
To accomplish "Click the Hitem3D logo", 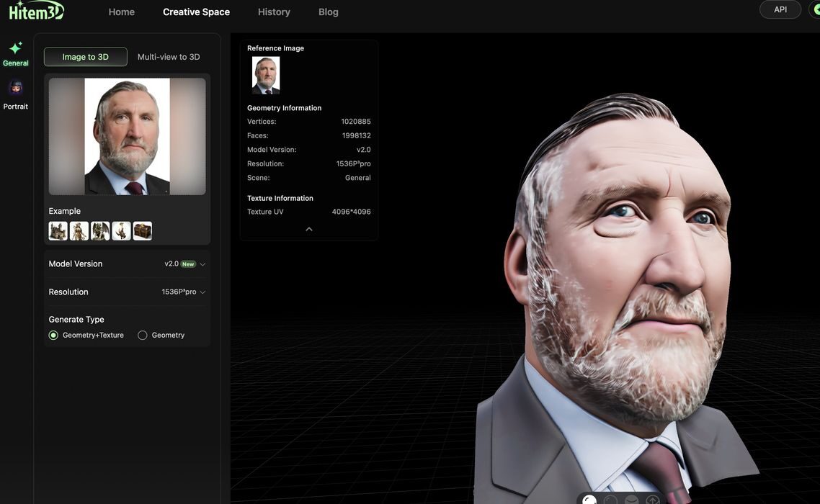I will (36, 11).
